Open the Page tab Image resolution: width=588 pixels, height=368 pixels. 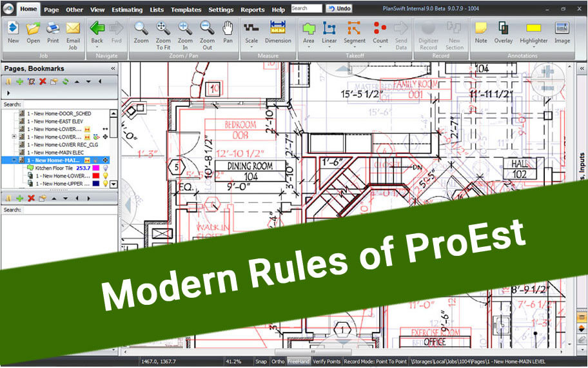52,10
